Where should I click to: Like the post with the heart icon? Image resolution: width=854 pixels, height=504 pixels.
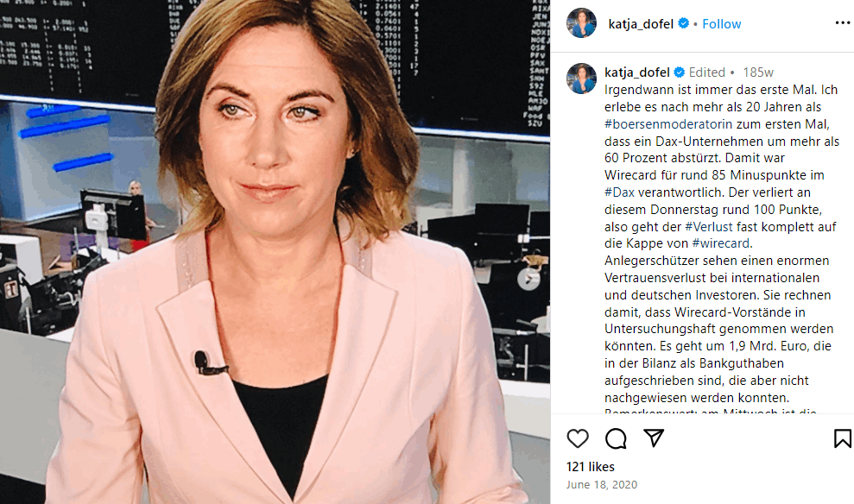coord(578,438)
